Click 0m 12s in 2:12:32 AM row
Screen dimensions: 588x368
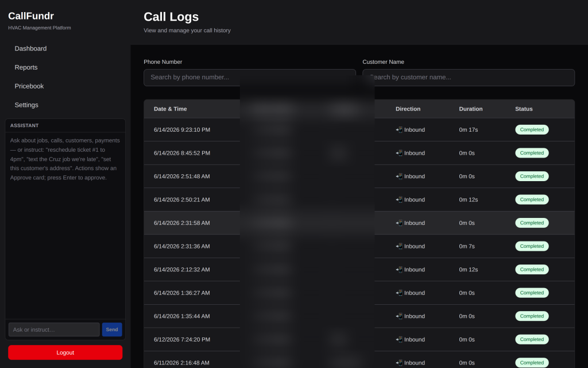[x=469, y=269]
